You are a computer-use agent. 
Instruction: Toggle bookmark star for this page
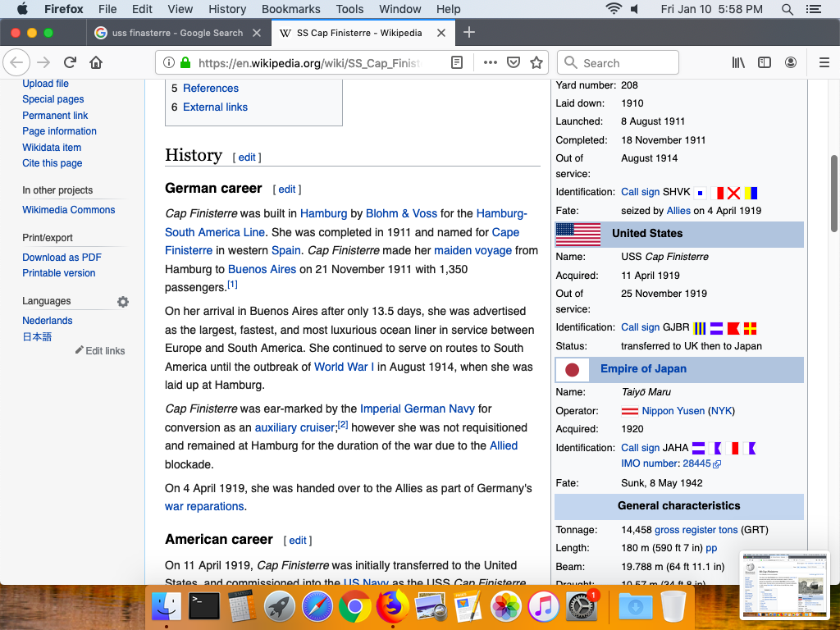(536, 63)
